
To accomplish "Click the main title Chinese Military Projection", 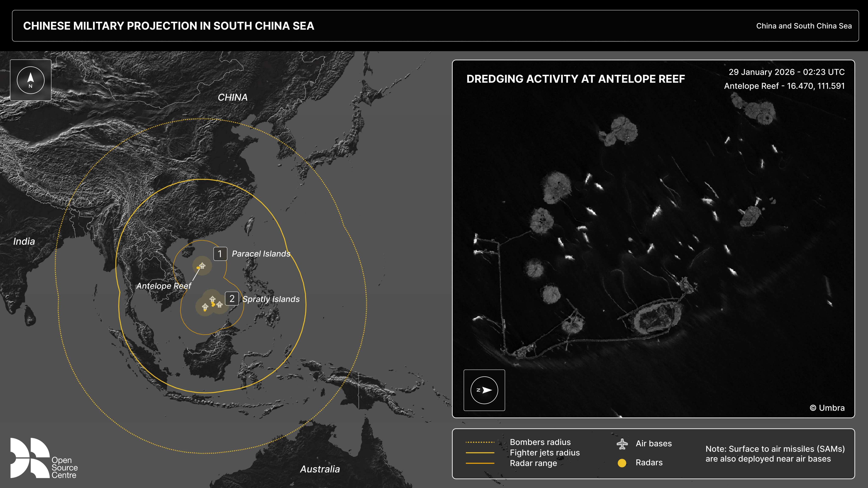I will click(168, 26).
